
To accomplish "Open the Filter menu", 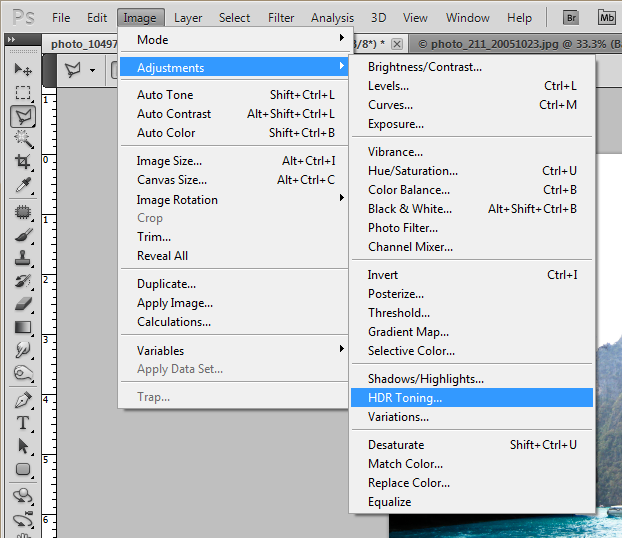I will pos(281,17).
